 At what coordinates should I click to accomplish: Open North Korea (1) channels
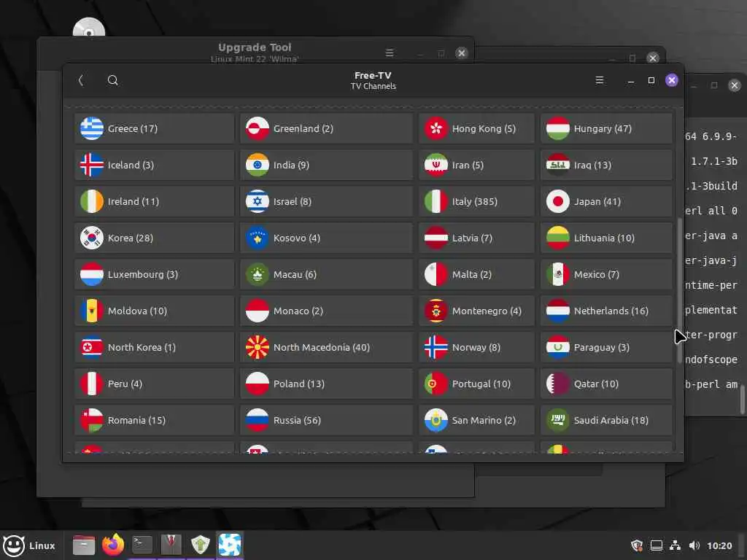pyautogui.click(x=155, y=348)
